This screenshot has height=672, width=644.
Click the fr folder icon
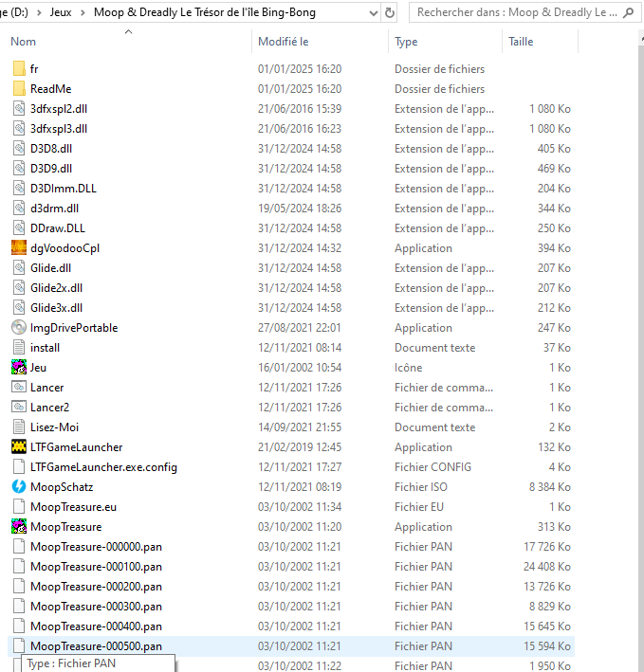pos(19,68)
